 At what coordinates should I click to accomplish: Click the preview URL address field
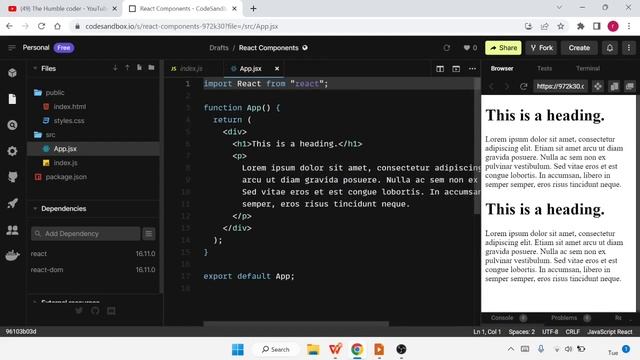(560, 86)
